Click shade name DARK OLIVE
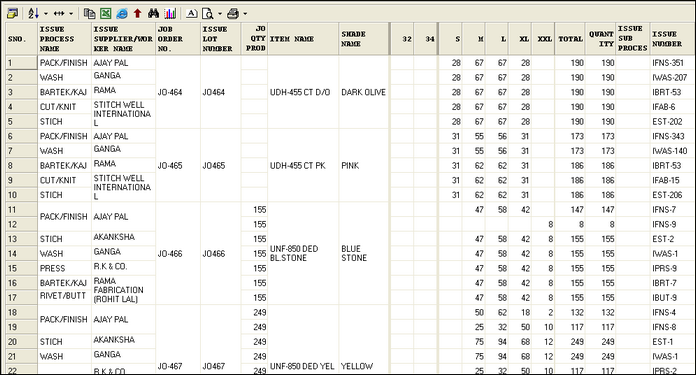 (x=364, y=92)
